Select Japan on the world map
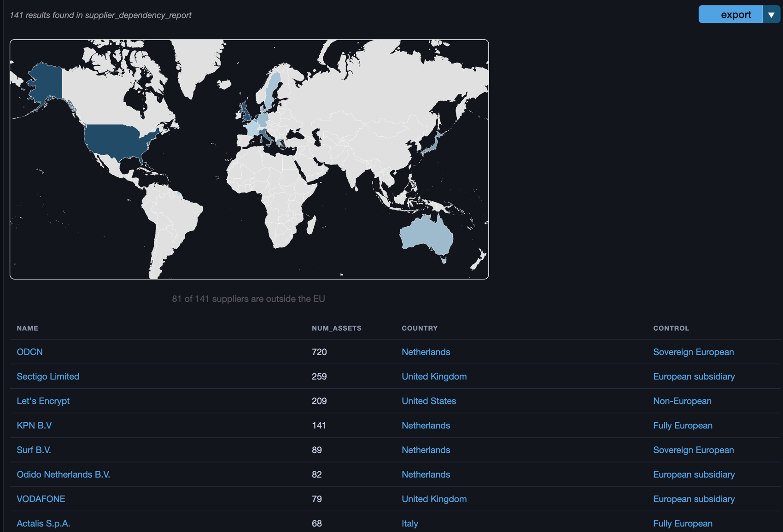This screenshot has height=532, width=783. (432, 145)
